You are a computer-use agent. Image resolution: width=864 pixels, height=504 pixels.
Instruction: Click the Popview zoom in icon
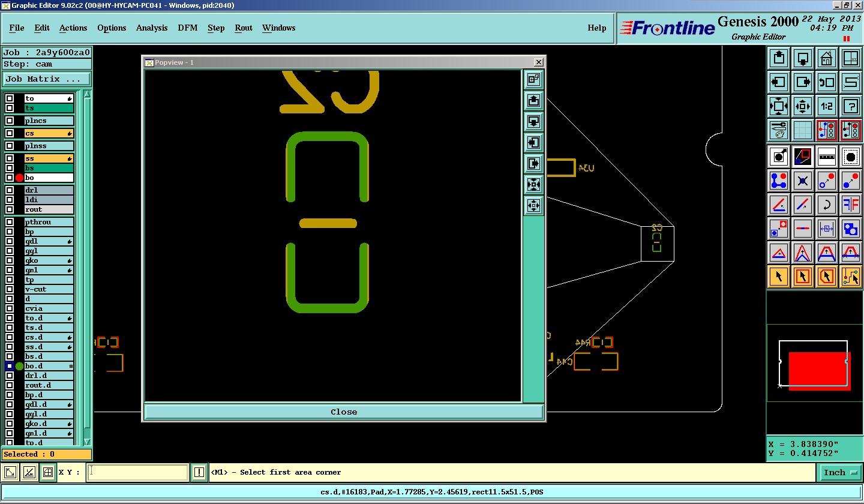point(533,184)
